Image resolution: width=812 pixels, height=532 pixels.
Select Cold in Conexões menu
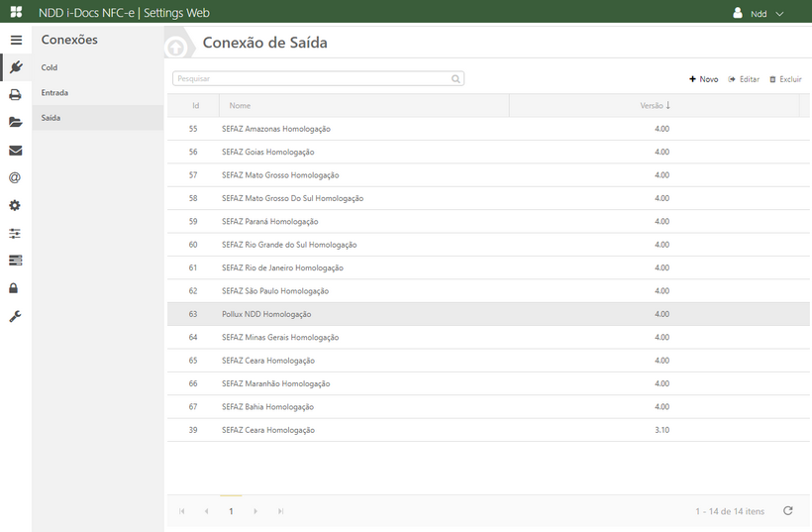pos(50,67)
